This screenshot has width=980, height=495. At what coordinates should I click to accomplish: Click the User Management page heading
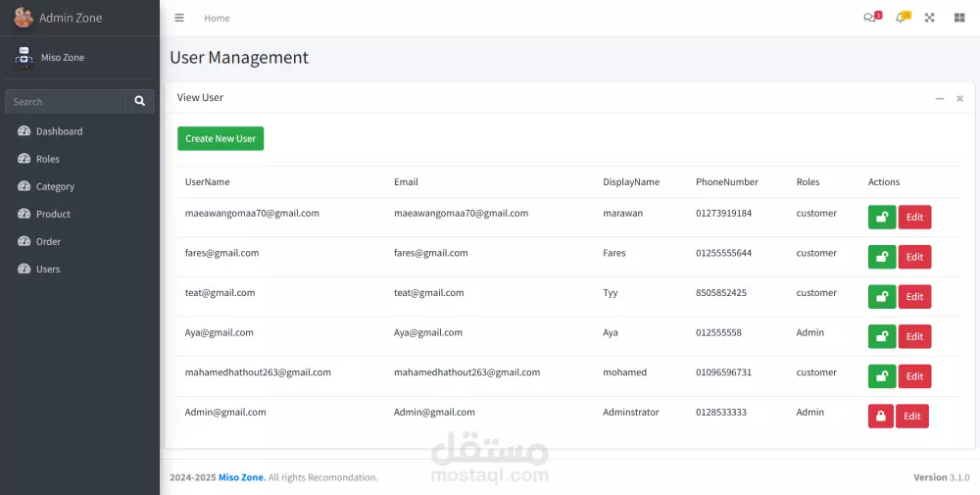239,58
